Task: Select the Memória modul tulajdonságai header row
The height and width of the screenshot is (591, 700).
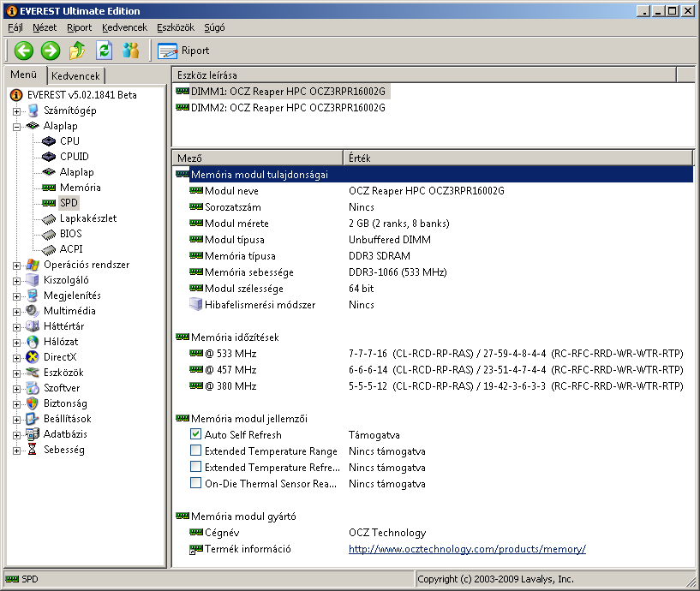Action: (434, 175)
